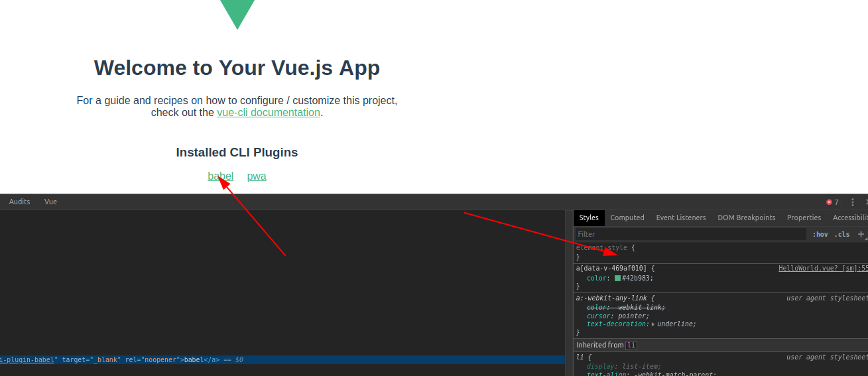868x376 pixels.
Task: Click the 'Installed CLI Plugins' heading
Action: click(237, 153)
